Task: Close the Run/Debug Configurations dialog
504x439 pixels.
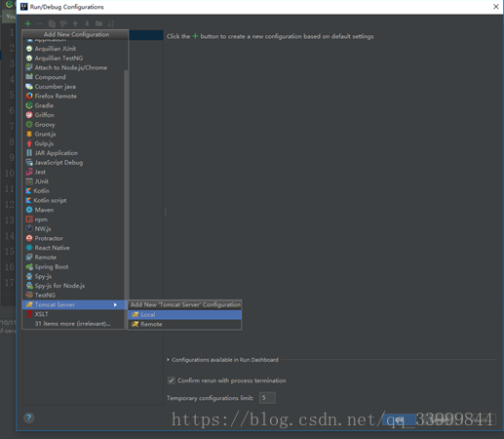Action: click(x=496, y=7)
